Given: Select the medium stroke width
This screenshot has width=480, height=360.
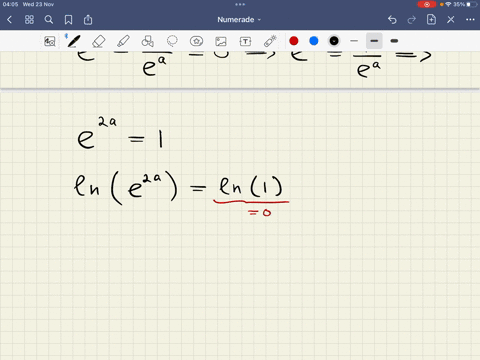Looking at the screenshot, I should (374, 41).
